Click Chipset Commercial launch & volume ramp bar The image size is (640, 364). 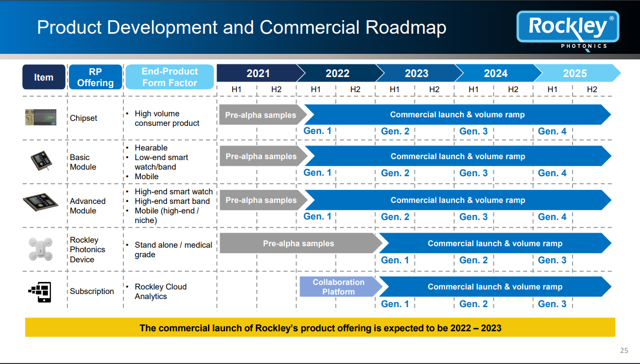tap(457, 115)
